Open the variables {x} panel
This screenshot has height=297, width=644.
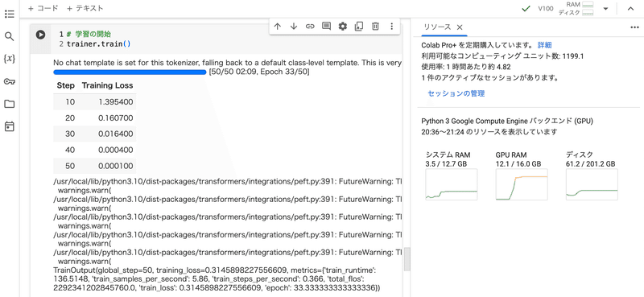(x=10, y=59)
